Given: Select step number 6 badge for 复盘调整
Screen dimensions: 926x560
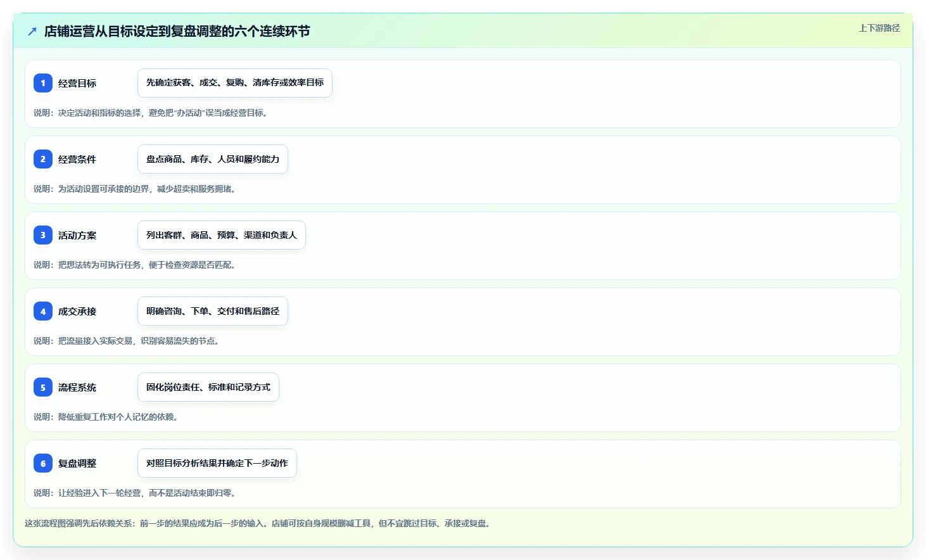Looking at the screenshot, I should pyautogui.click(x=43, y=463).
